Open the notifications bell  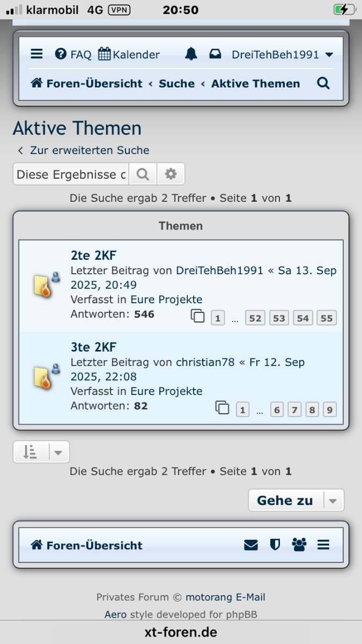191,54
